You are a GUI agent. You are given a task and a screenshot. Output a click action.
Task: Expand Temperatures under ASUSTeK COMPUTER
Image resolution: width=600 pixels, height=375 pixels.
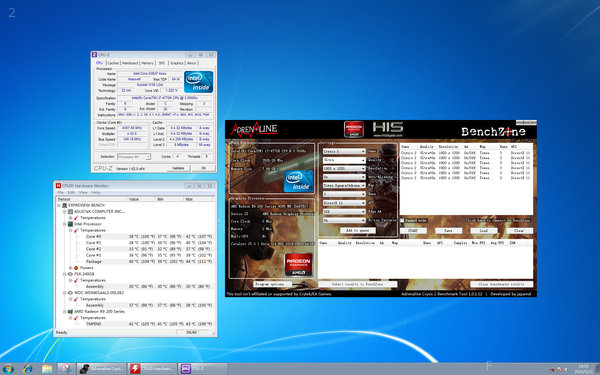pyautogui.click(x=71, y=218)
